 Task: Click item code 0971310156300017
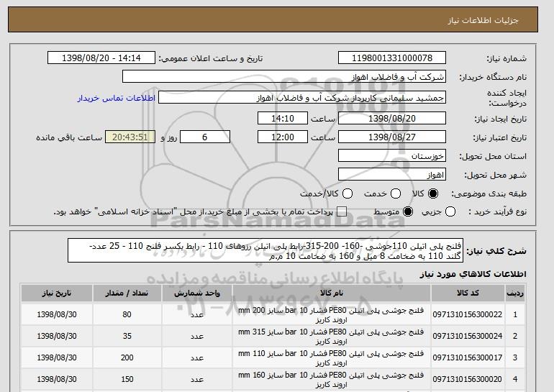tap(467, 357)
